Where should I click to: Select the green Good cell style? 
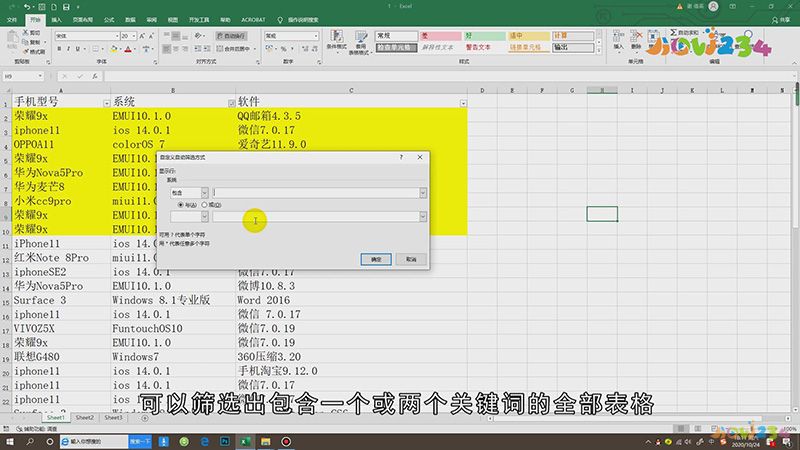coord(484,36)
